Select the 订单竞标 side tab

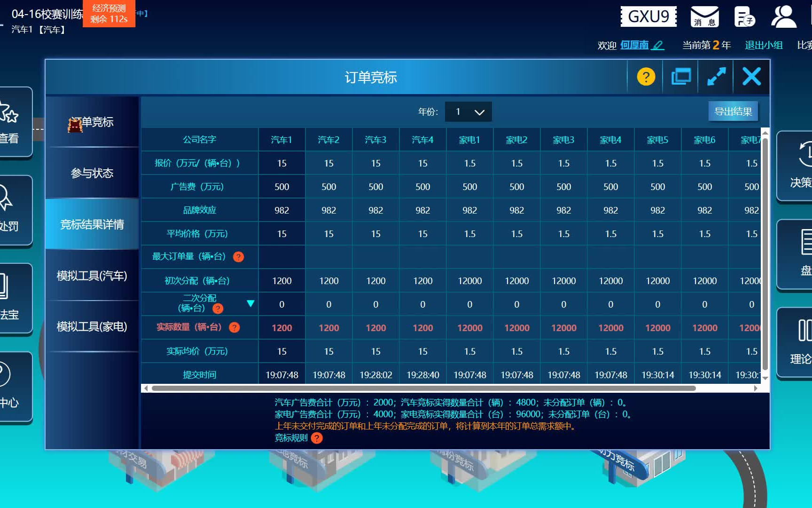coord(92,122)
